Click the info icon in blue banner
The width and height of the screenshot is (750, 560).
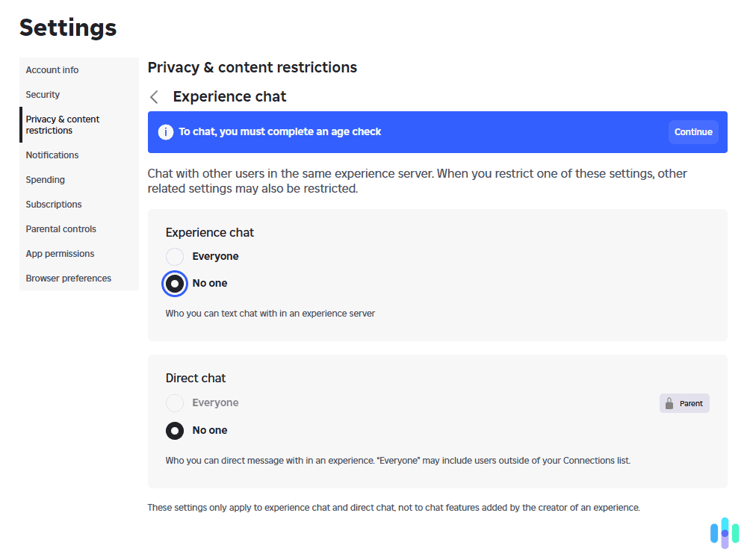pyautogui.click(x=166, y=132)
